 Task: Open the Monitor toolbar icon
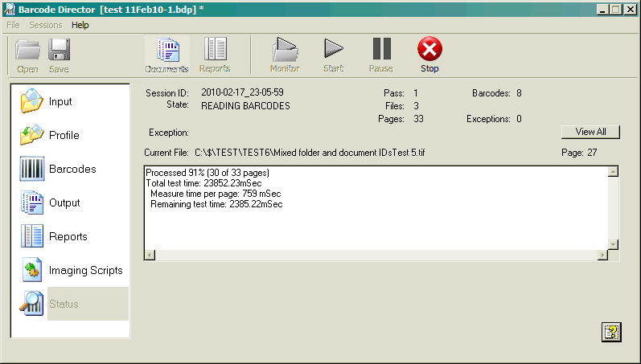(x=284, y=51)
